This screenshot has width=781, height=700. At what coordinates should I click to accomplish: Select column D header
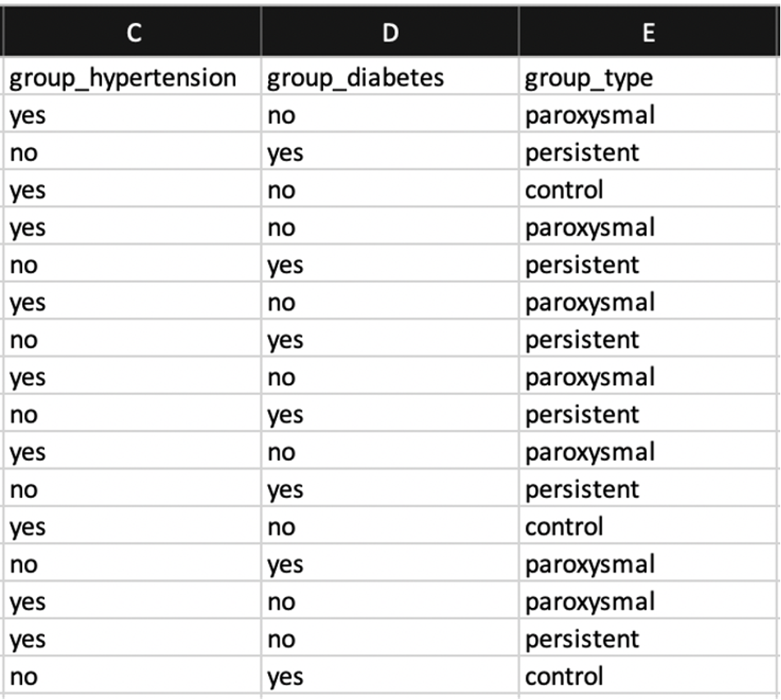390,33
